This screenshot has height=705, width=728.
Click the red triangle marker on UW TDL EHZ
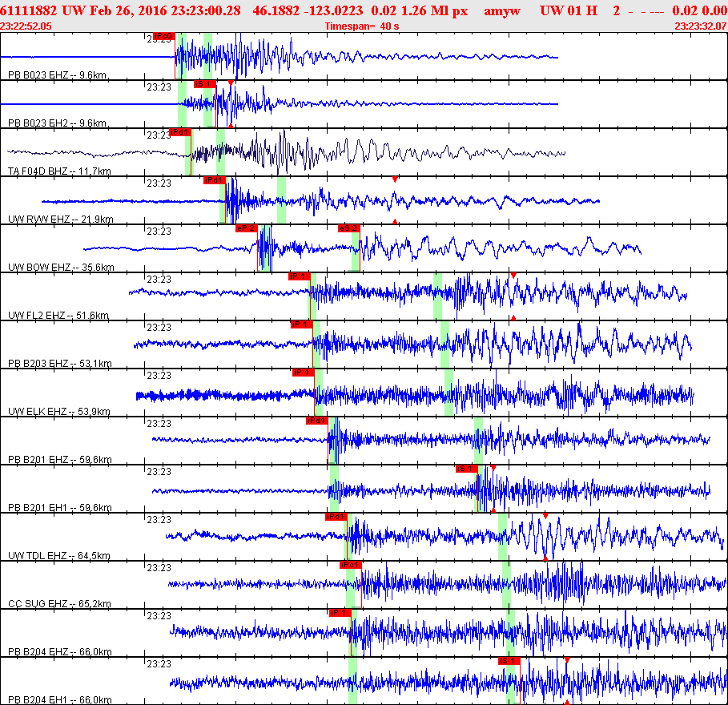click(545, 516)
